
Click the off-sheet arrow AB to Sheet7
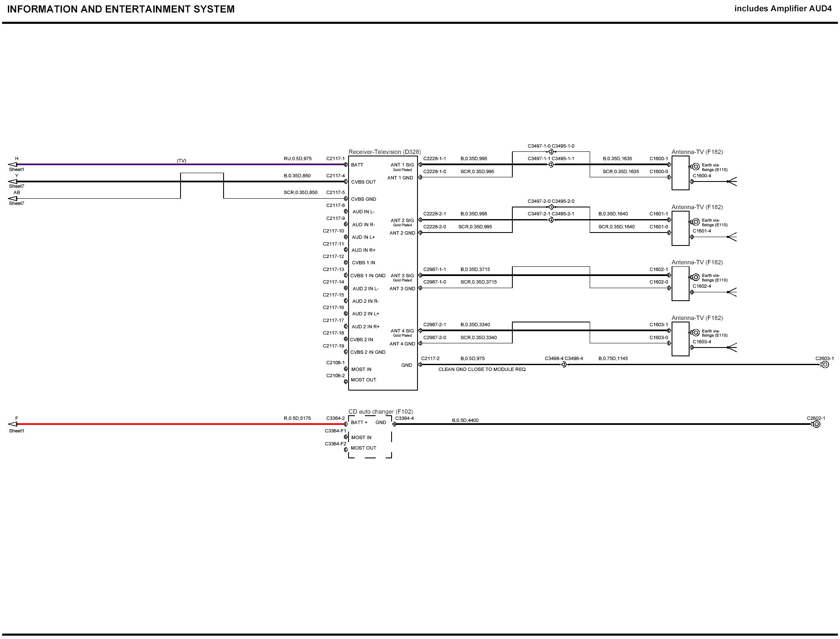coord(13,198)
